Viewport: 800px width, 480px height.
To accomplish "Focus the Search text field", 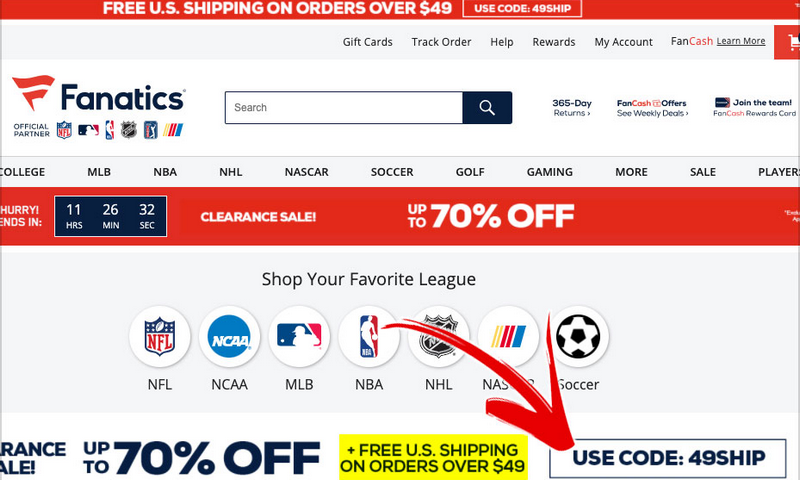I will [x=344, y=108].
